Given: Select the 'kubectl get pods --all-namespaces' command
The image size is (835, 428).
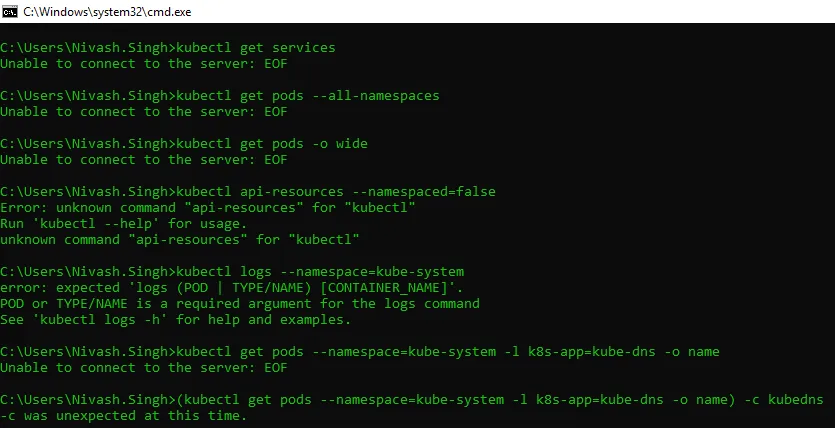Looking at the screenshot, I should tap(308, 96).
